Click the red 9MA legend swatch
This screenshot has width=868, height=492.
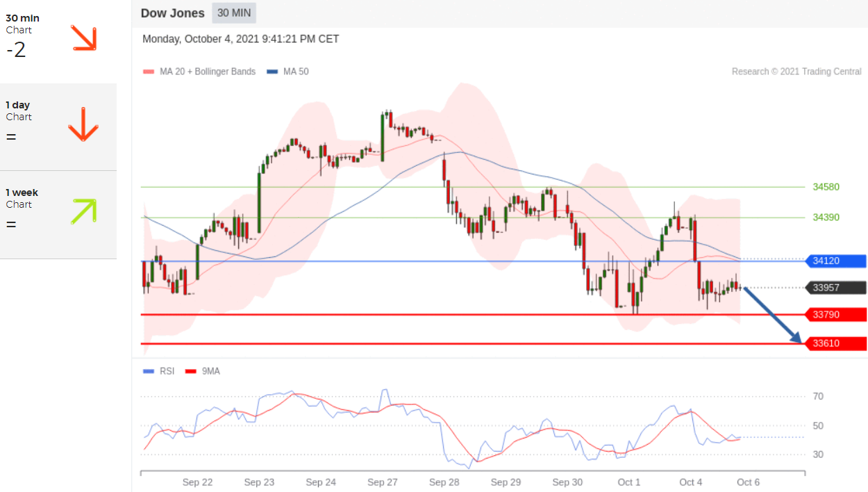[x=191, y=371]
